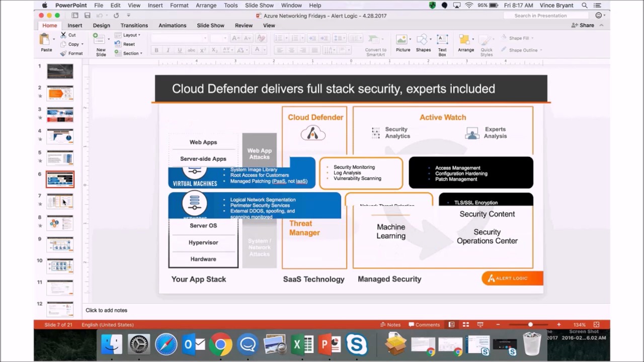Open Google Chrome from the Dock
Image resolution: width=644 pixels, height=362 pixels.
coord(220,344)
